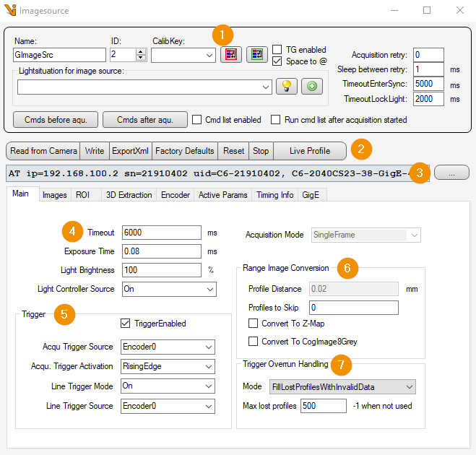Click the TimeoutLockLight field
The width and height of the screenshot is (476, 455).
(x=428, y=99)
